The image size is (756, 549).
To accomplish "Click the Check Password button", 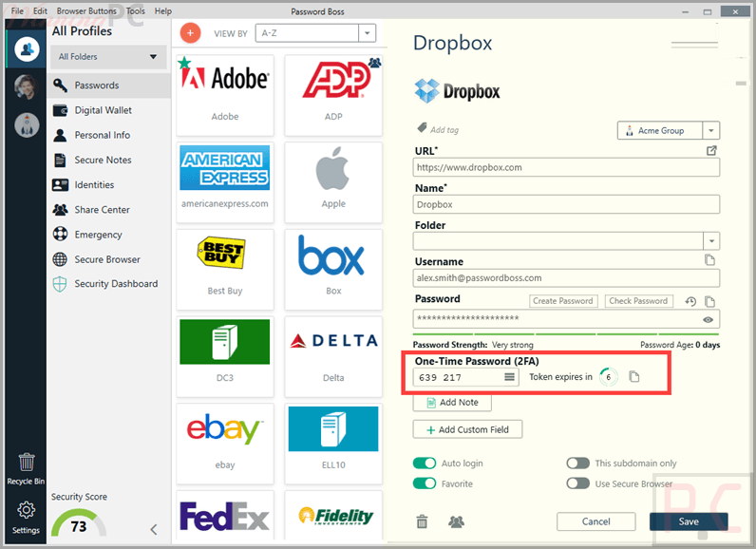I will tap(638, 301).
